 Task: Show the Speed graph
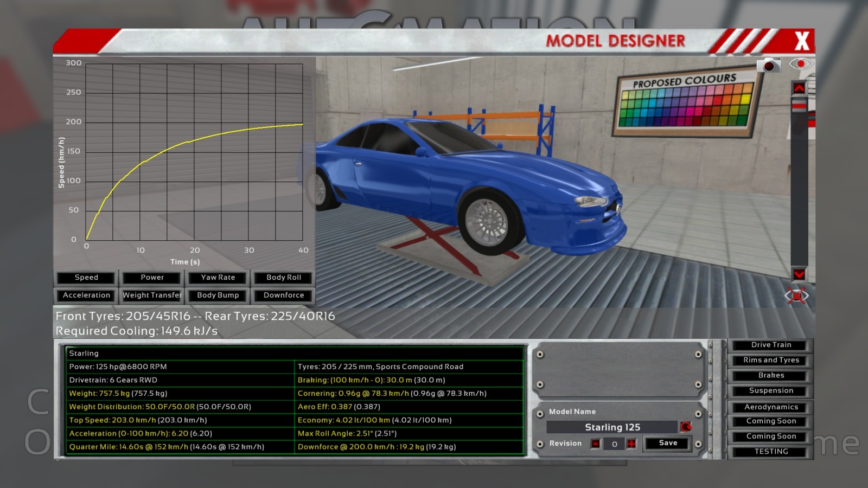[x=86, y=278]
